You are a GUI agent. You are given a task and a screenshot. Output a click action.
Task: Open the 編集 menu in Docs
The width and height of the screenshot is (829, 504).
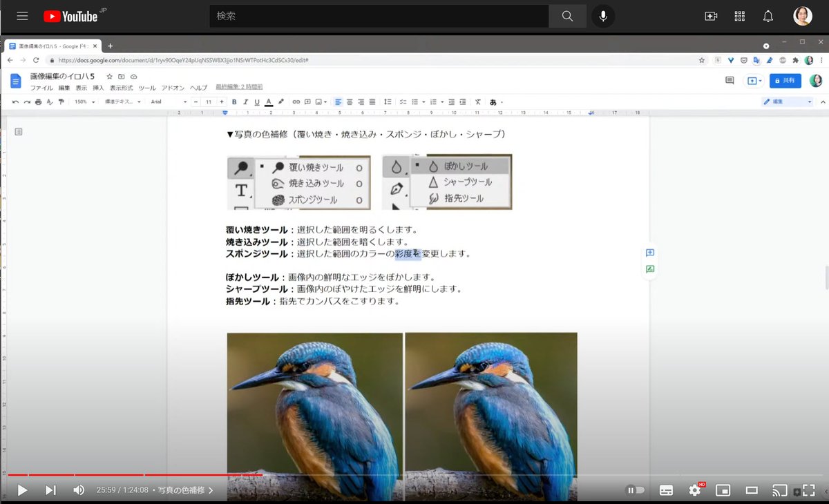tap(64, 88)
